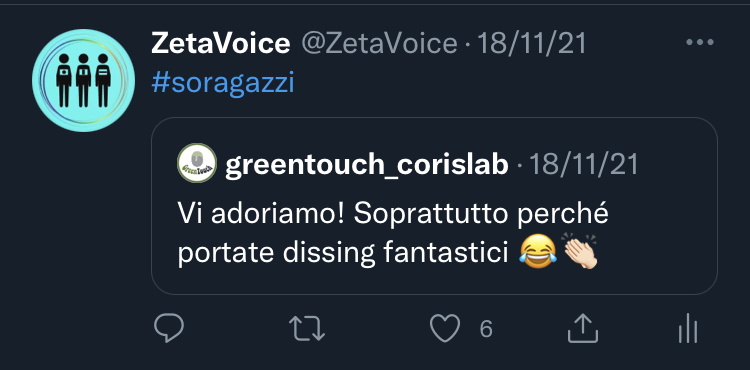
Task: Click the clapping hands emoji
Action: click(580, 251)
